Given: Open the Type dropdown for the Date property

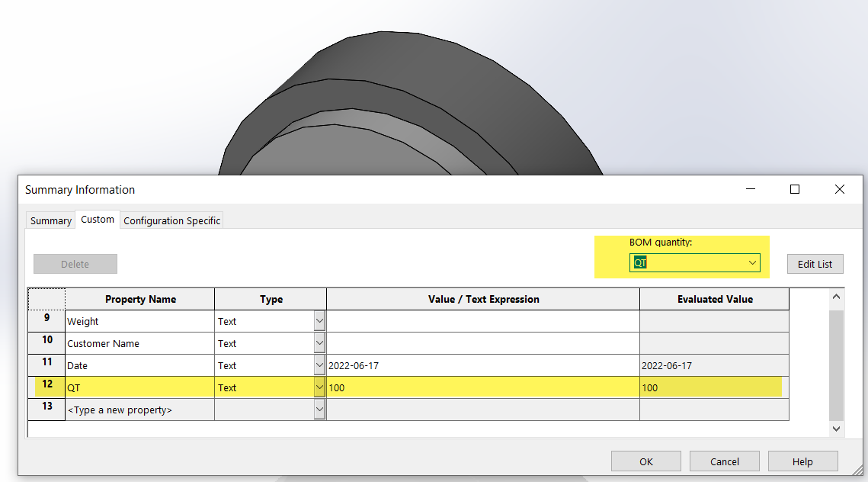Looking at the screenshot, I should click(x=319, y=365).
